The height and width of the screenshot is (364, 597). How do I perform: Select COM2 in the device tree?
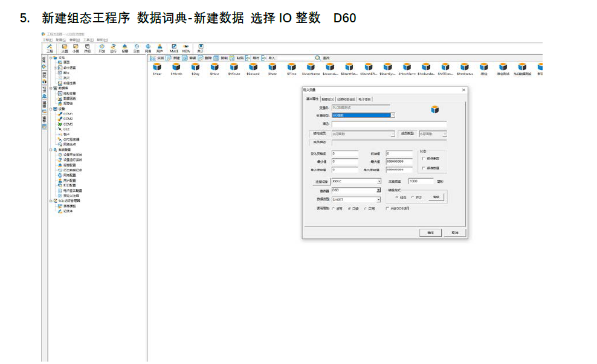(x=68, y=119)
